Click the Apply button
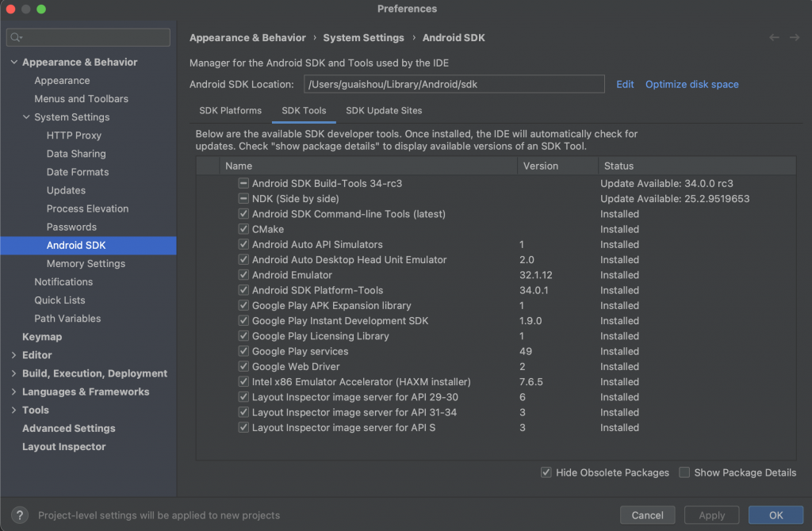 (711, 515)
